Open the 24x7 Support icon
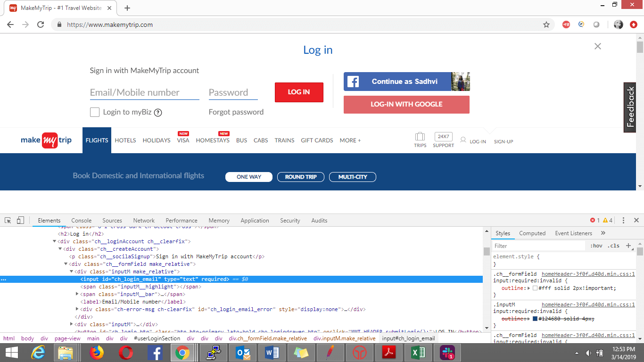Screen dimensions: 644x362 click(443, 137)
